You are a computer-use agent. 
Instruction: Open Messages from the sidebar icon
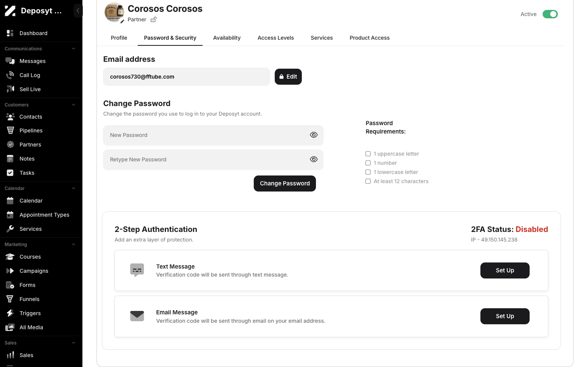click(x=10, y=61)
